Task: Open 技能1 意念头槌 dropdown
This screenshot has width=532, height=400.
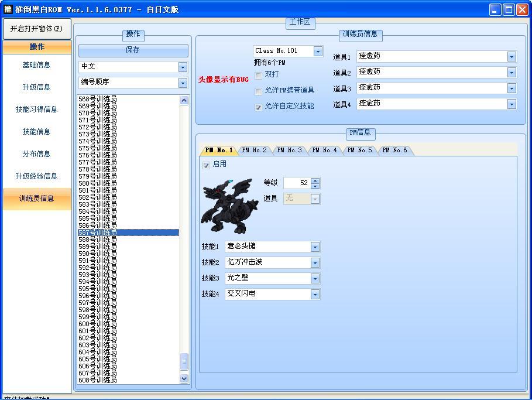Action: (315, 247)
